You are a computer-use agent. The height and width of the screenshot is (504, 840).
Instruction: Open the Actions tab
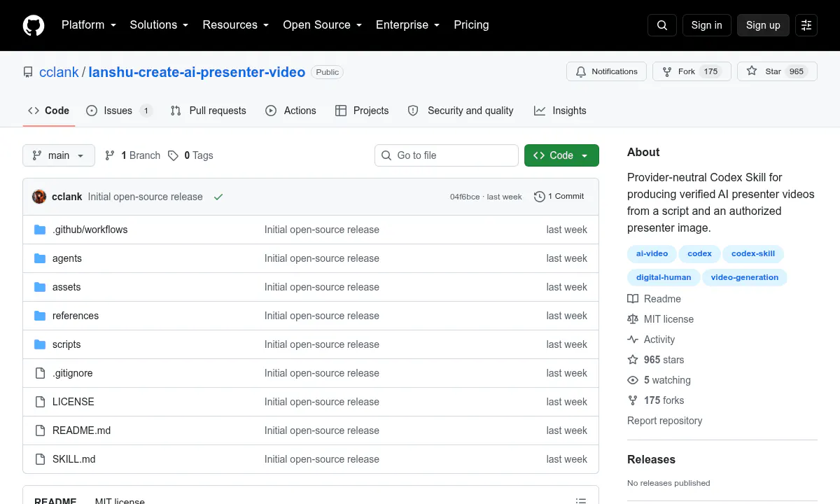(290, 111)
